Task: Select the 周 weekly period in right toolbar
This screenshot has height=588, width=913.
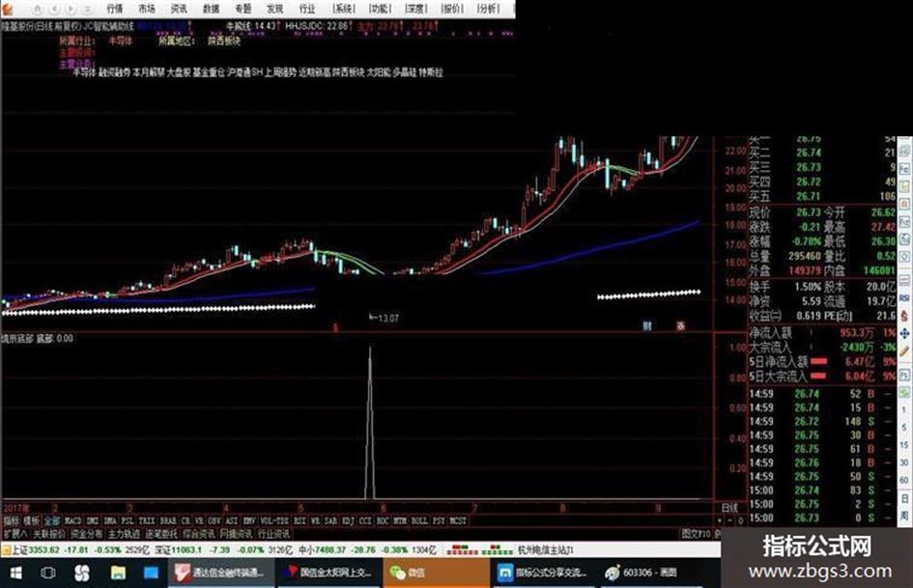Action: [x=905, y=516]
